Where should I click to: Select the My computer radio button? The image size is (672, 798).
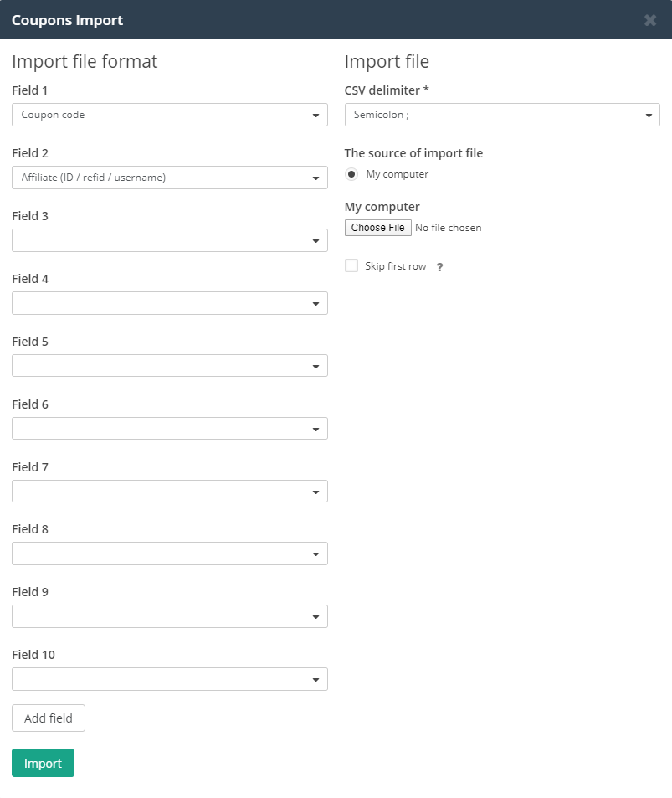pos(351,174)
